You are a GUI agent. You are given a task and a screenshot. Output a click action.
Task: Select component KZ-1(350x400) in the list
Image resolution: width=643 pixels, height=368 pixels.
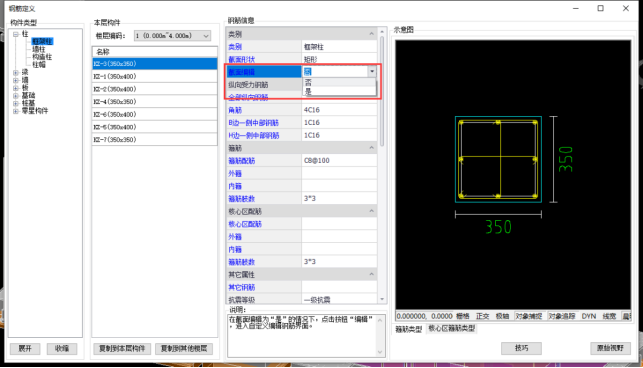[x=155, y=76]
